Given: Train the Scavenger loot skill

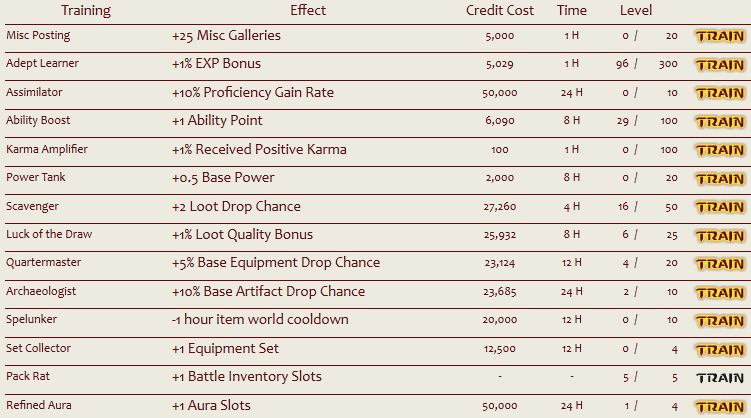Looking at the screenshot, I should 720,207.
